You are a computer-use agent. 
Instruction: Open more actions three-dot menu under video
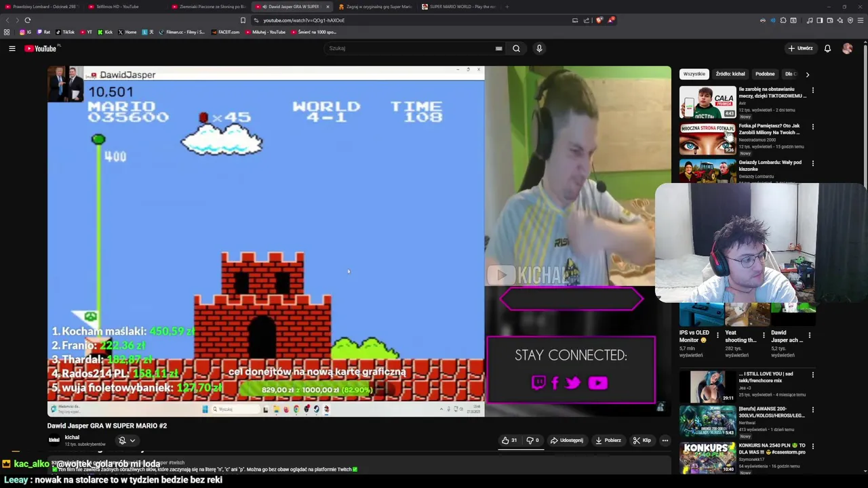click(665, 441)
